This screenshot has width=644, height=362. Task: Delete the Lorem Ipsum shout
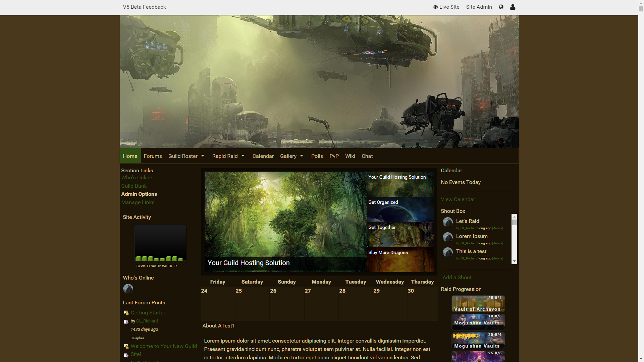[x=497, y=243]
